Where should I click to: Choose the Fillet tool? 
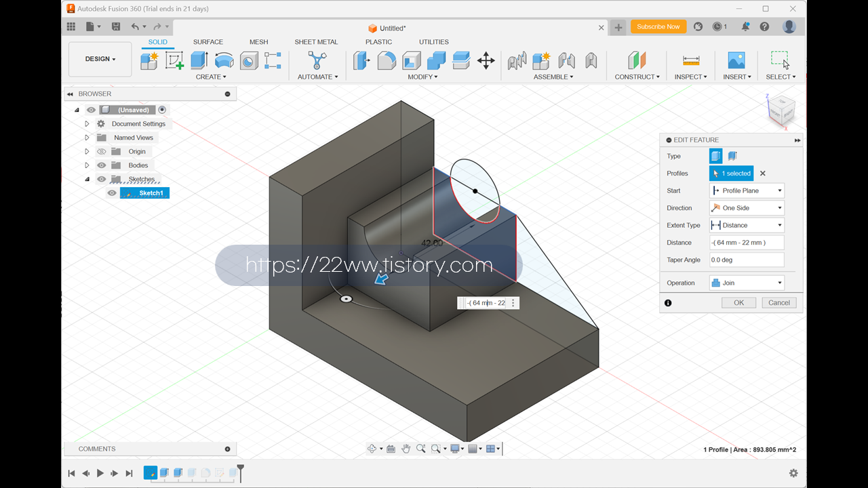tap(387, 60)
